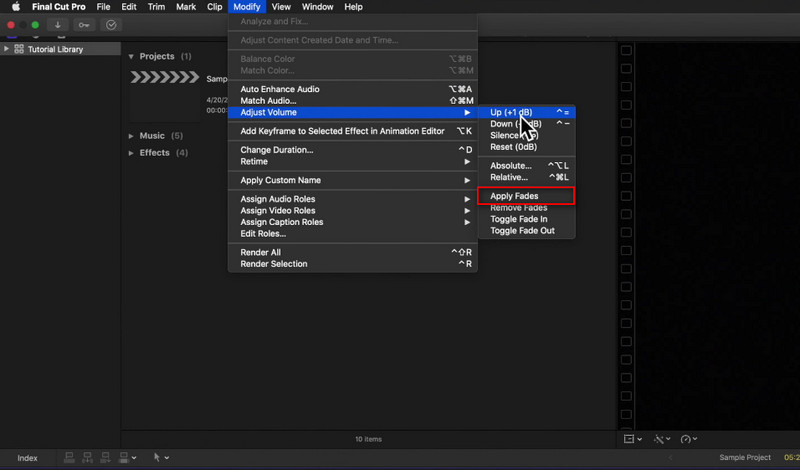Click the timeline history back arrow

pyautogui.click(x=670, y=457)
